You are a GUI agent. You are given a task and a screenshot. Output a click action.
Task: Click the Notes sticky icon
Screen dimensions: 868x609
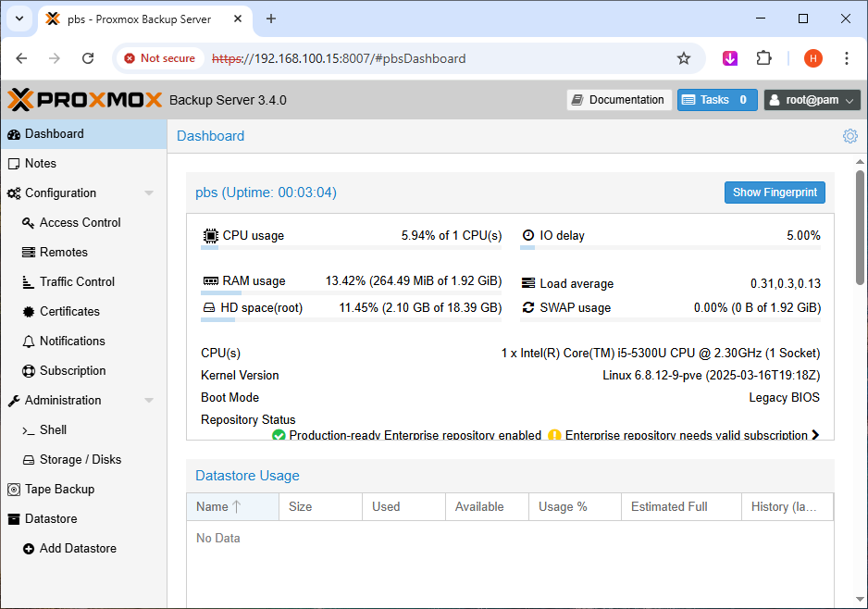14,164
